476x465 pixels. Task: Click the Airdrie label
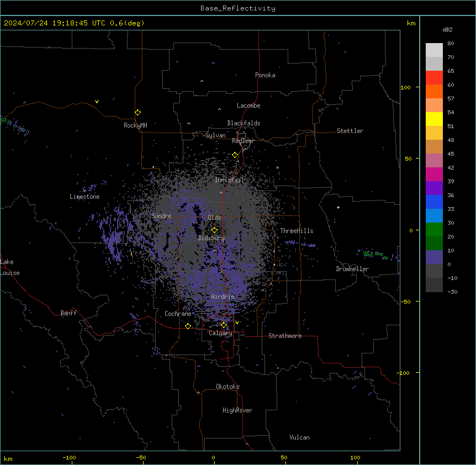click(x=223, y=297)
